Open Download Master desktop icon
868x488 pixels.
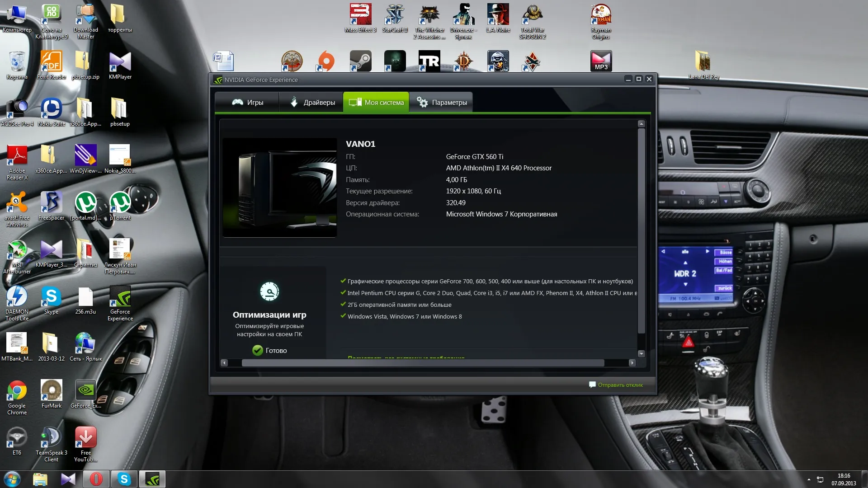85,22
